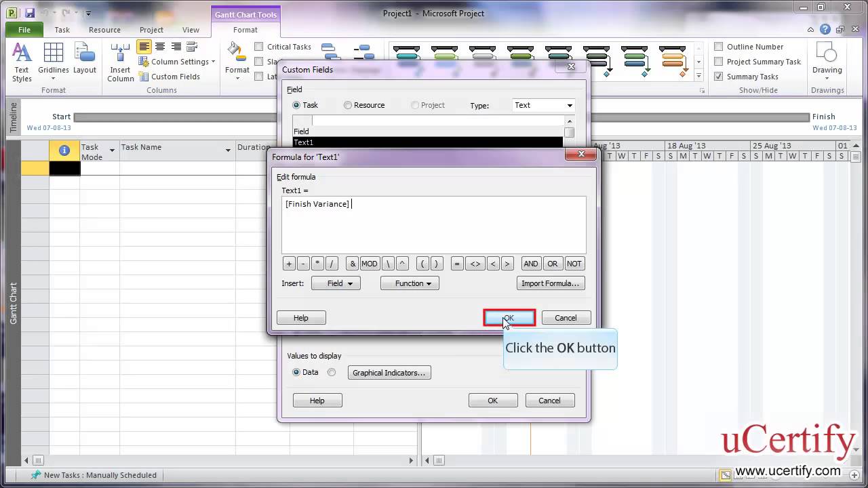Align column text left
The height and width of the screenshot is (488, 868).
[144, 47]
